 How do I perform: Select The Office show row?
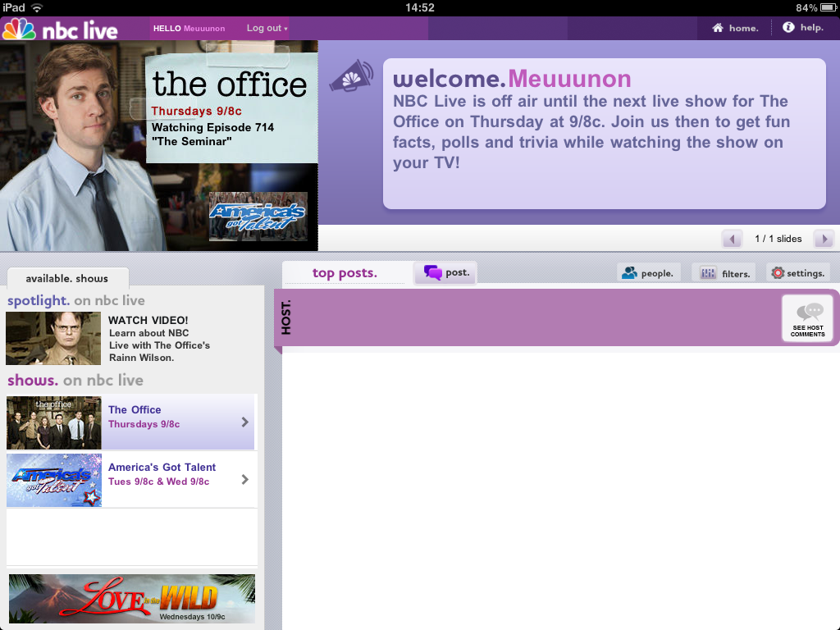pos(131,422)
